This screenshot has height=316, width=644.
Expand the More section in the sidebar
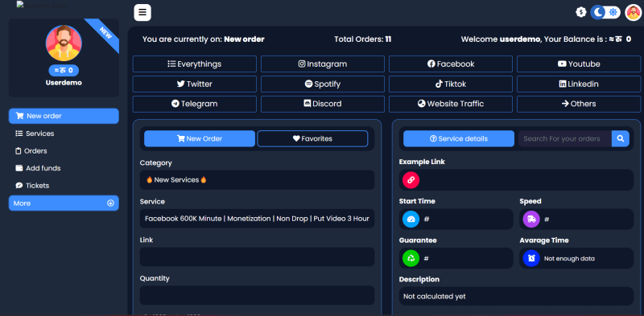(64, 203)
